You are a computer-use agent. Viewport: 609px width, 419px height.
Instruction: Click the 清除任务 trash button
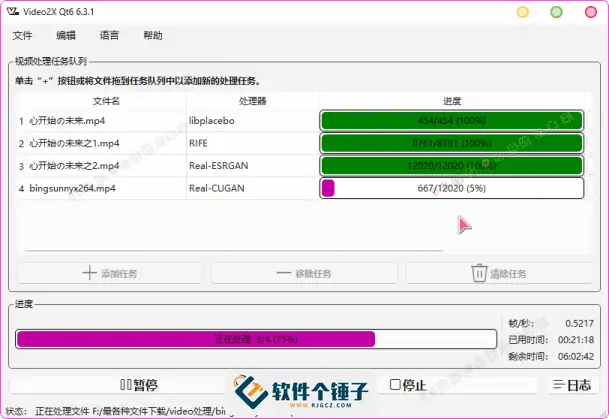pyautogui.click(x=499, y=273)
